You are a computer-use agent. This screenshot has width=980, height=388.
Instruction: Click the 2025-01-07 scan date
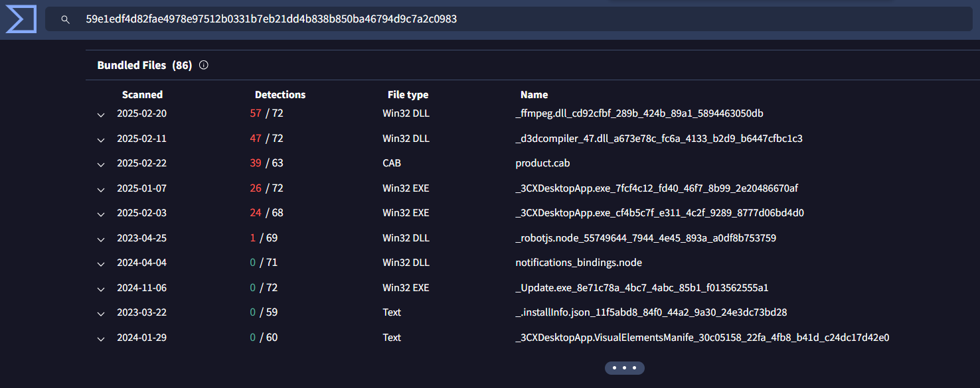[141, 188]
